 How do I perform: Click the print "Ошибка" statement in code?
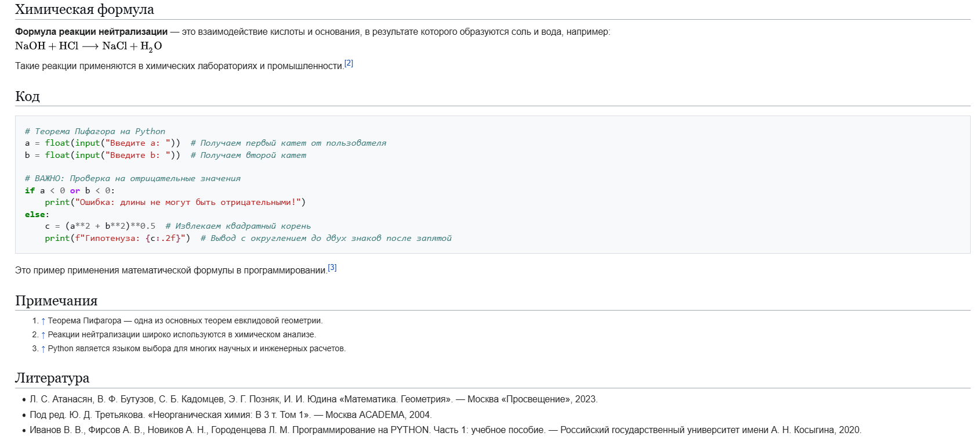click(x=175, y=202)
